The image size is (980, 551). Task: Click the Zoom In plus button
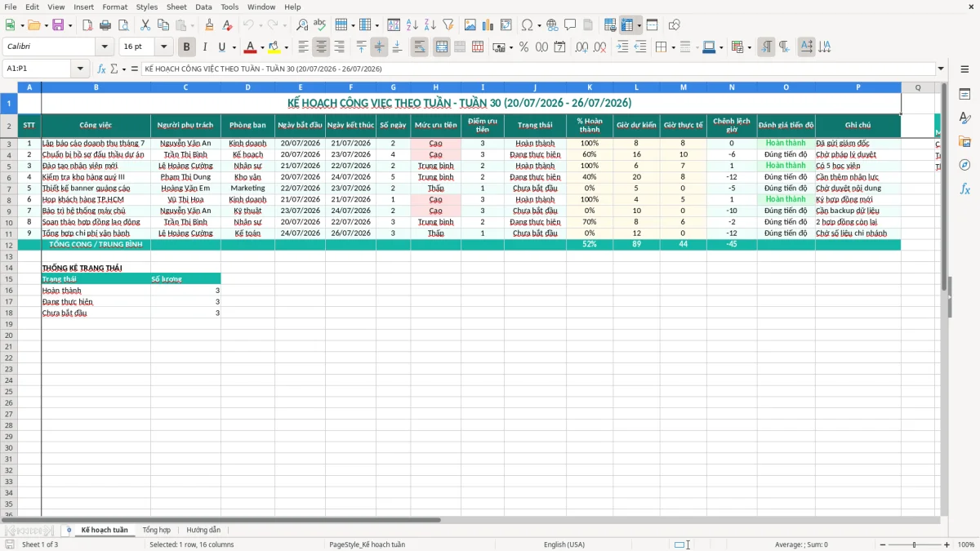[947, 544]
